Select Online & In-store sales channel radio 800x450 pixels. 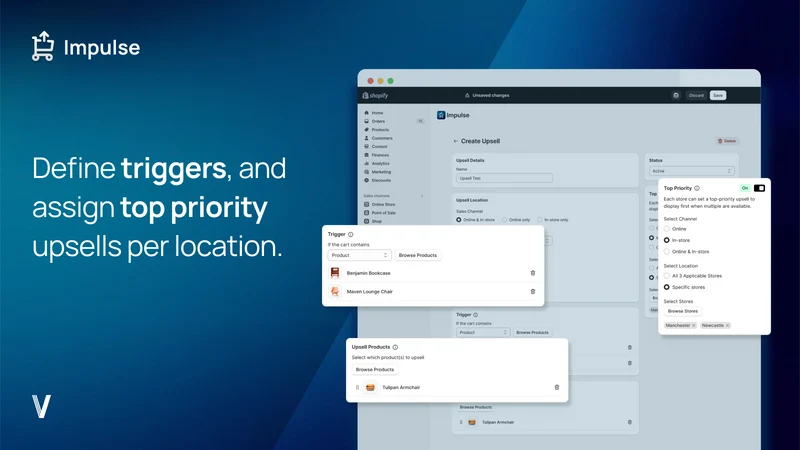pos(459,220)
